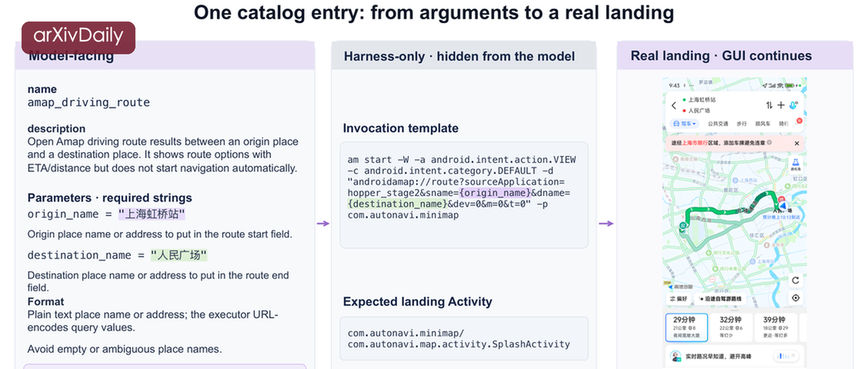The height and width of the screenshot is (369, 868).
Task: Tap the blue navigation arrow marker on map
Action: point(782,206)
